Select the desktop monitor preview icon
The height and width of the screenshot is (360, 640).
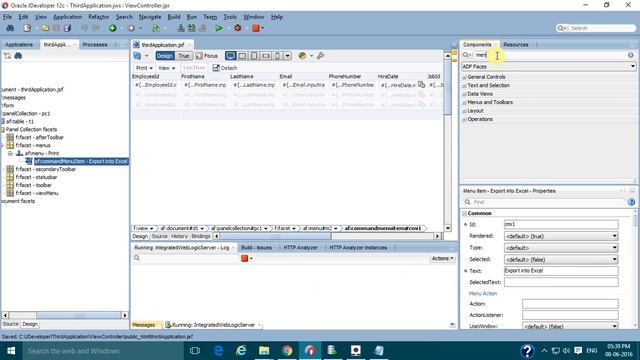(231, 56)
